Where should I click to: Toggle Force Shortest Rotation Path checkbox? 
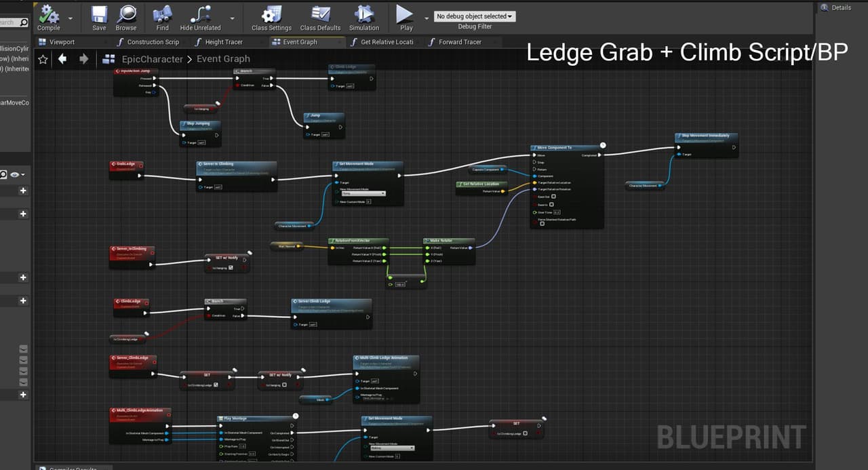click(542, 224)
